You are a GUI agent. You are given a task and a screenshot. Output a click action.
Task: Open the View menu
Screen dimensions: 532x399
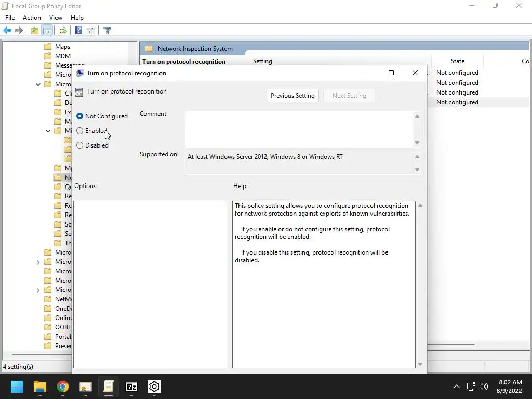click(x=56, y=18)
